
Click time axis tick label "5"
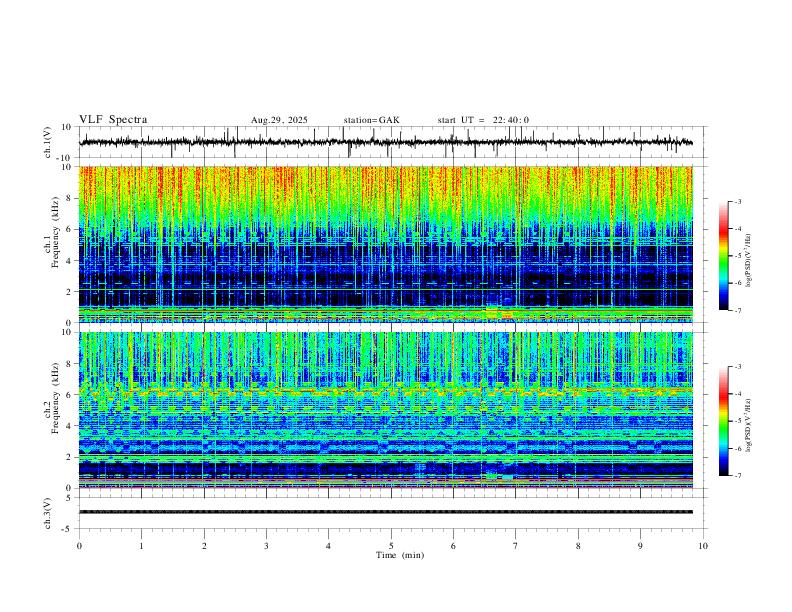391,546
